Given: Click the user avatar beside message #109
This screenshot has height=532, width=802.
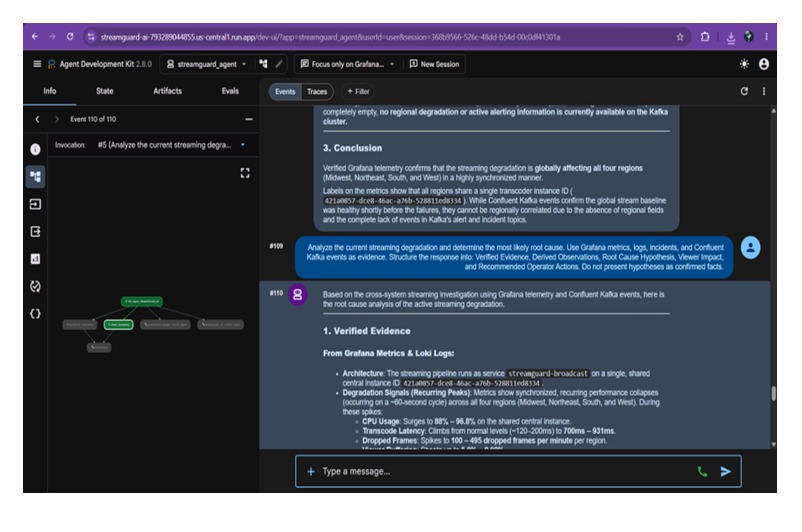Looking at the screenshot, I should click(x=750, y=248).
